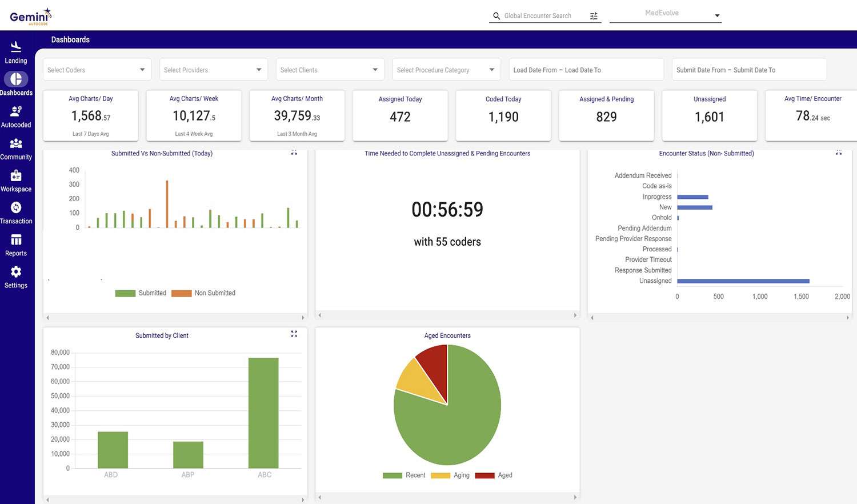Screen dimensions: 857x504
Task: Click the global search filter options icon
Action: click(x=594, y=16)
